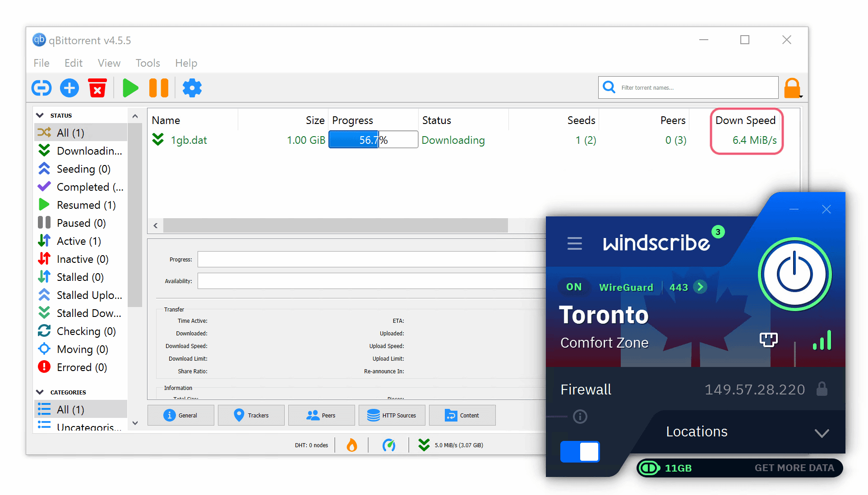Click the green Resume play icon
Image resolution: width=868 pixels, height=495 pixels.
tap(130, 88)
